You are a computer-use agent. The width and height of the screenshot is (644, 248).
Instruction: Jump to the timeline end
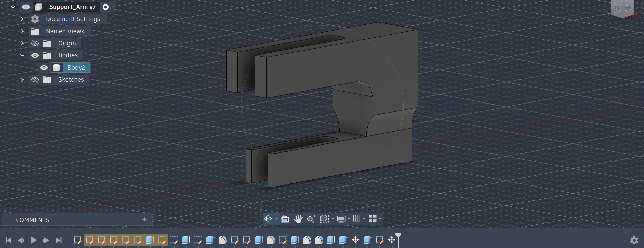pos(59,240)
